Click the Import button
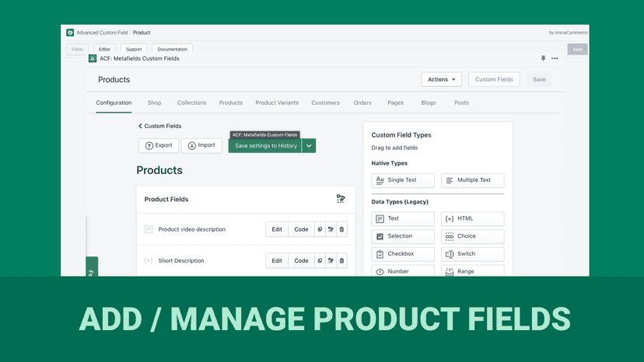 pyautogui.click(x=201, y=146)
